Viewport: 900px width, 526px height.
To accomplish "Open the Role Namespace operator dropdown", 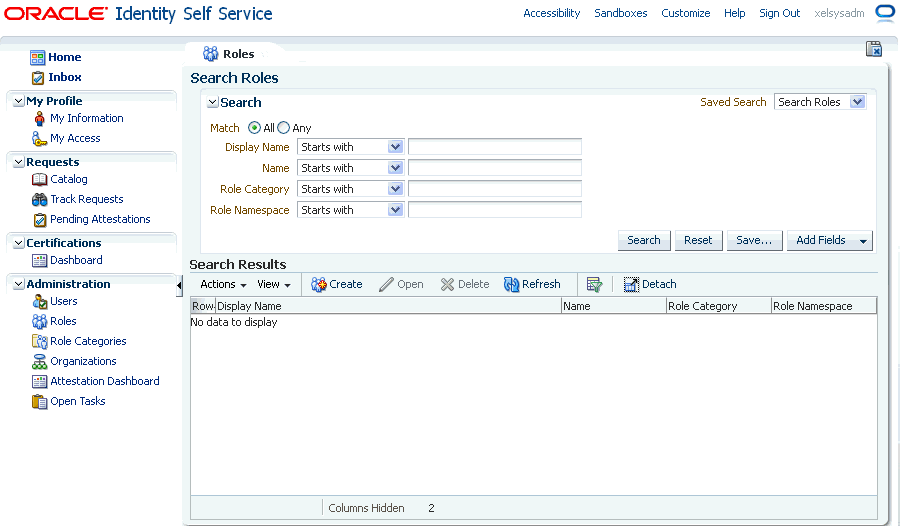I will coord(395,210).
